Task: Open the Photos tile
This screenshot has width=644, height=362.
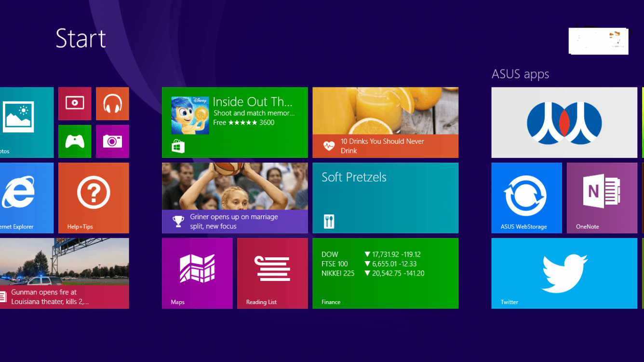Action: [27, 123]
